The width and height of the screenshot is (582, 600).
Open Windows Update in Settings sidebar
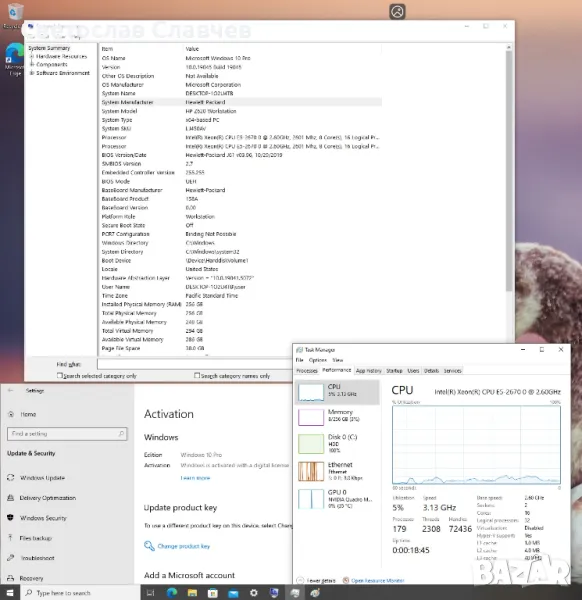tap(42, 478)
